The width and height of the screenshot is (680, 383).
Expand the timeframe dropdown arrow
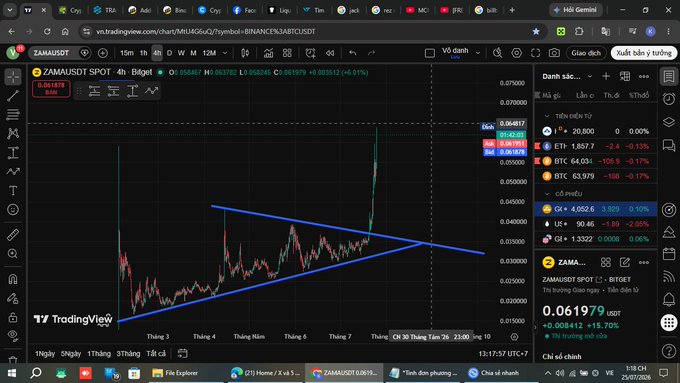pos(225,53)
